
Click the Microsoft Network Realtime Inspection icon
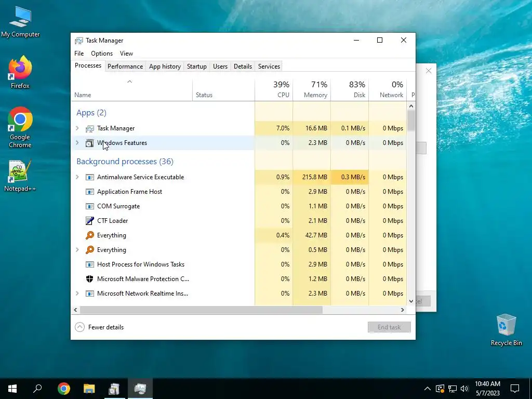[89, 294]
